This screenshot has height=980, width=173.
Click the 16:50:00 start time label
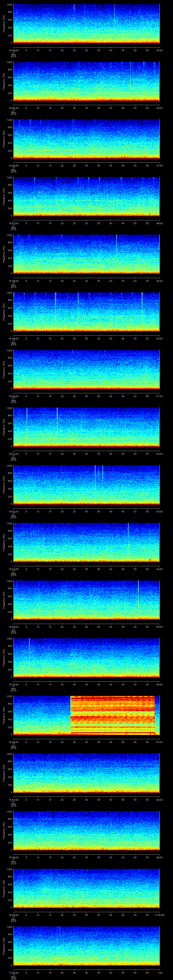tap(14, 396)
